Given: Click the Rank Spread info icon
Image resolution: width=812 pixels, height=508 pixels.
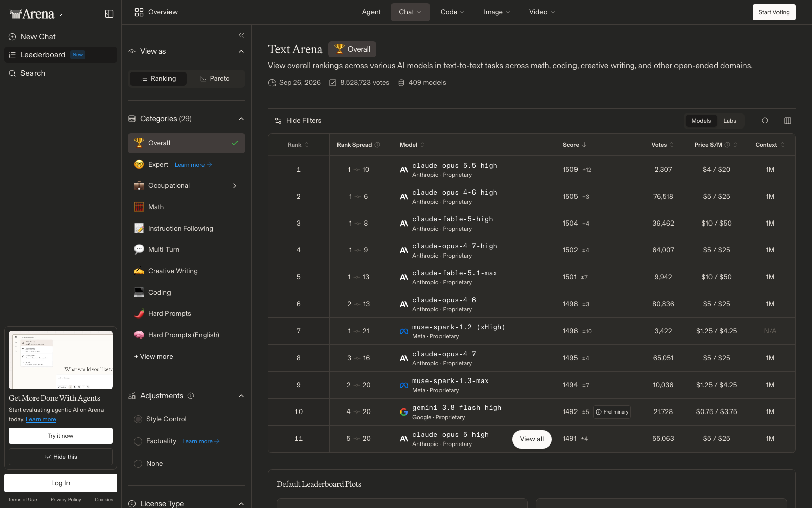Looking at the screenshot, I should pos(377,145).
